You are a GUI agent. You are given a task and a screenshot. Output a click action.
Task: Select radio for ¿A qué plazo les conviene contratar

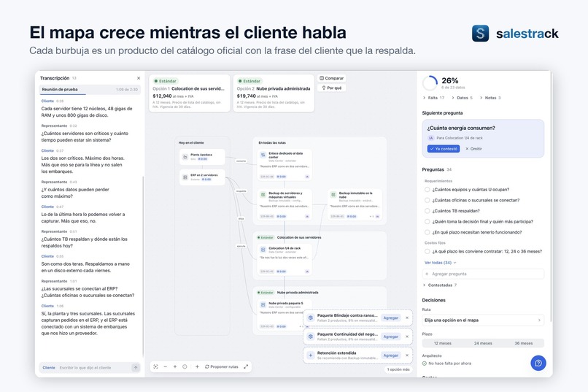tap(427, 251)
